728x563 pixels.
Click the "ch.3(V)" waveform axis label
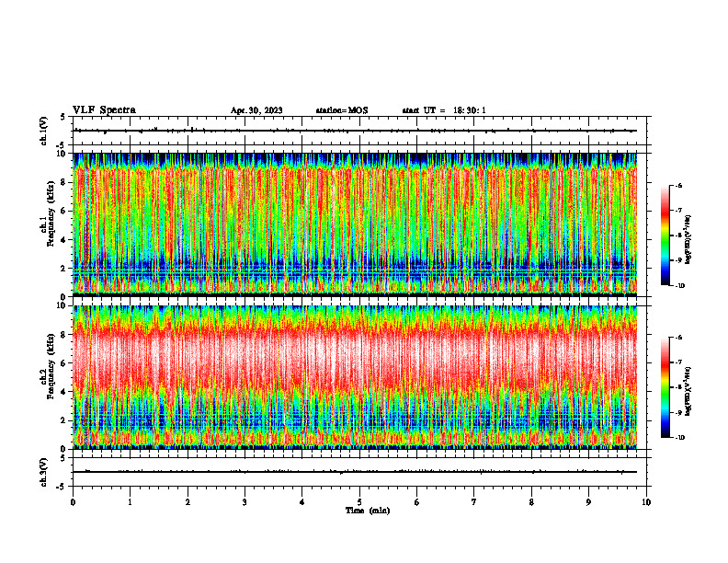[44, 472]
